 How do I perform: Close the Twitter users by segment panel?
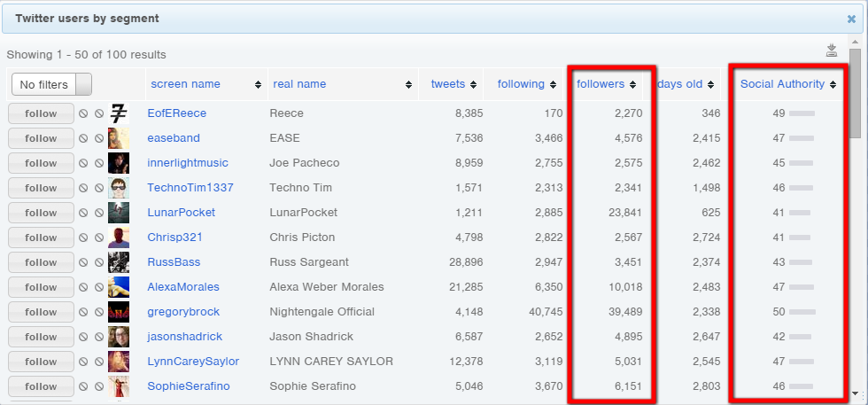pos(851,19)
